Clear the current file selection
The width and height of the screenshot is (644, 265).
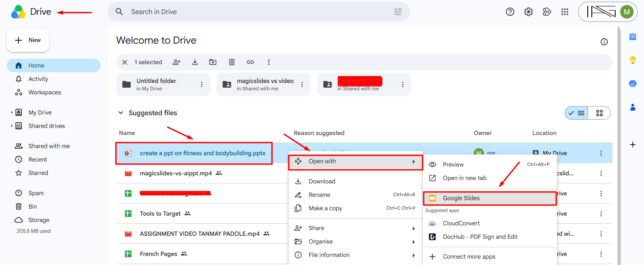click(125, 62)
